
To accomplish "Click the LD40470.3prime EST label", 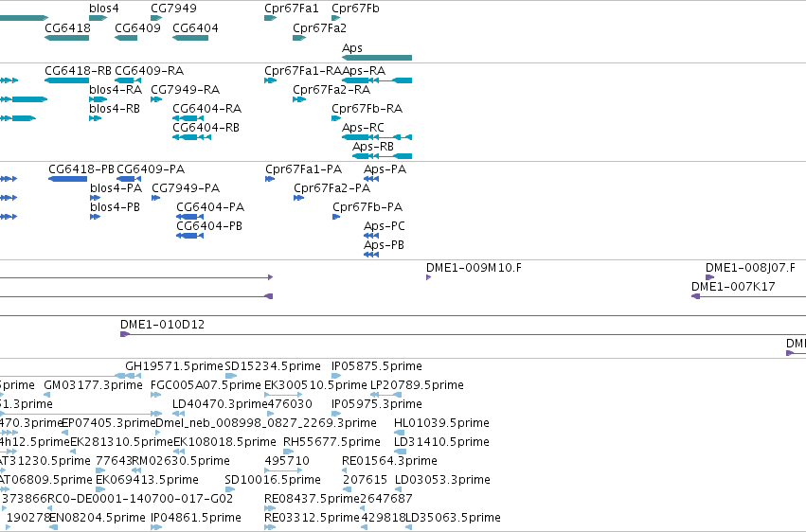I will 220,404.
